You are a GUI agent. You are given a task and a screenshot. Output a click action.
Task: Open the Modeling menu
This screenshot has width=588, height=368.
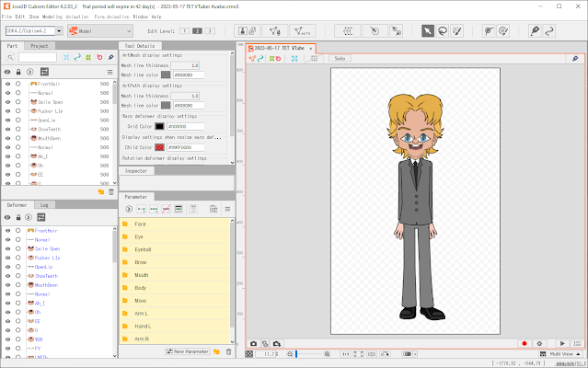point(52,17)
